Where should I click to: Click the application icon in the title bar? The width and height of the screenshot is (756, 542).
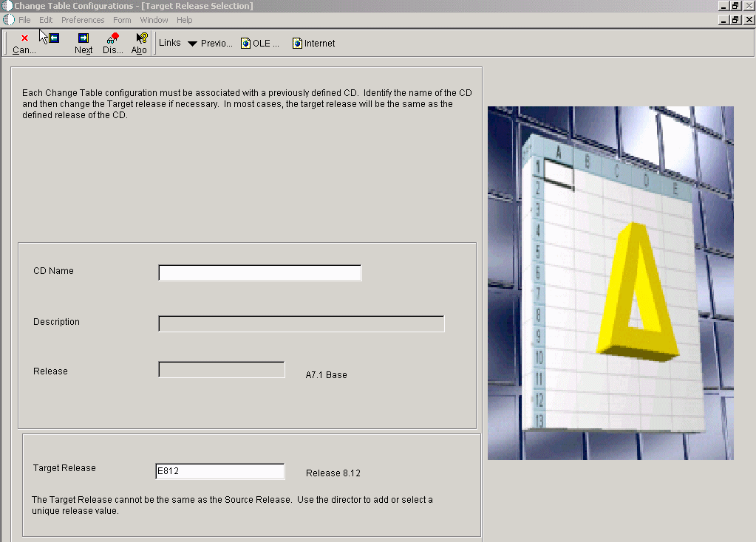pos(7,6)
